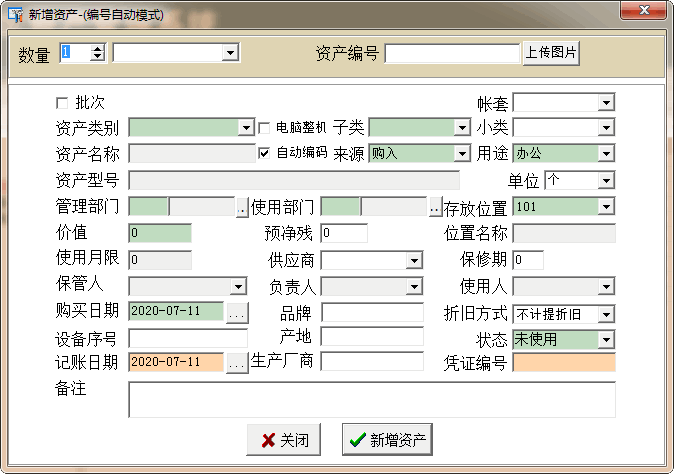The width and height of the screenshot is (674, 474).
Task: Click the 资产编号 input field
Action: (452, 53)
